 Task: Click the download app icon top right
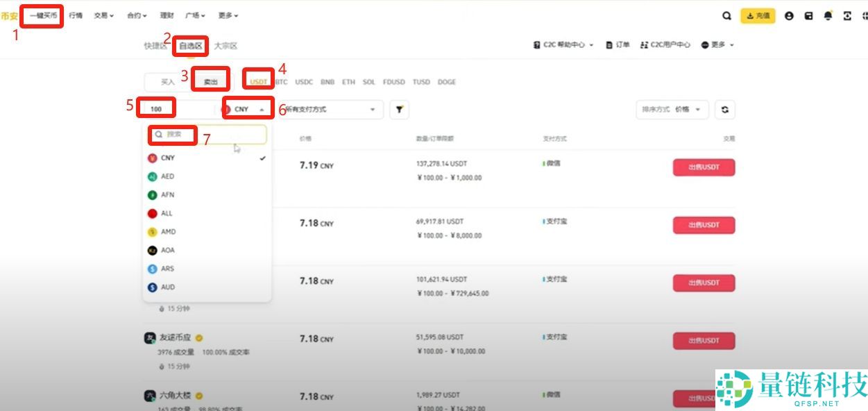coord(846,15)
